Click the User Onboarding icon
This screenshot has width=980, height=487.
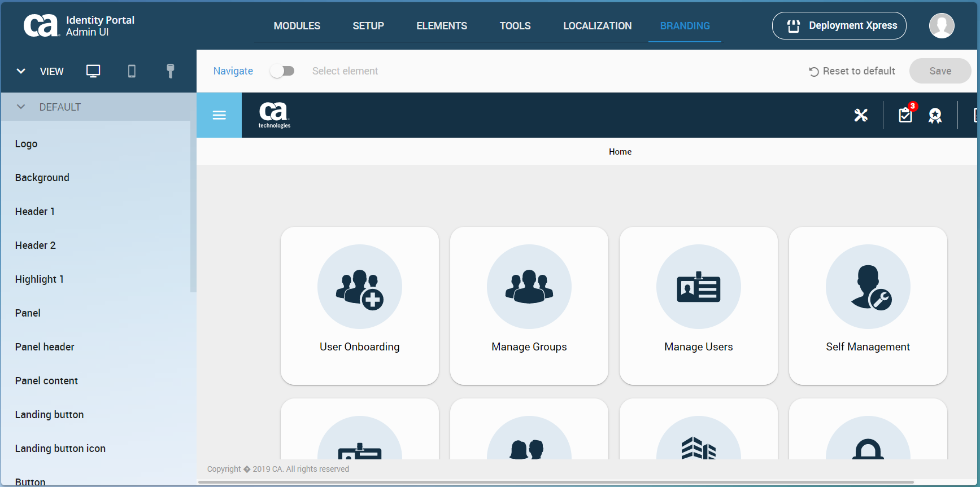[360, 287]
